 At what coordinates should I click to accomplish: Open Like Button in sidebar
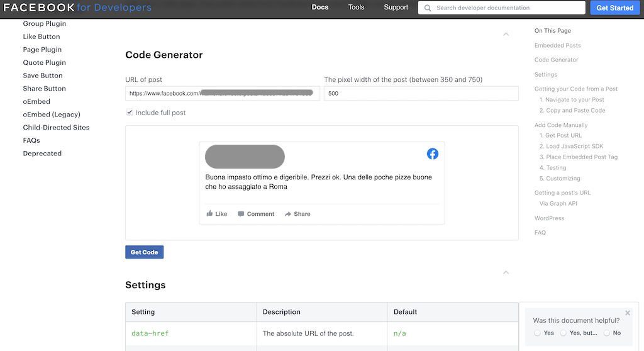click(42, 36)
